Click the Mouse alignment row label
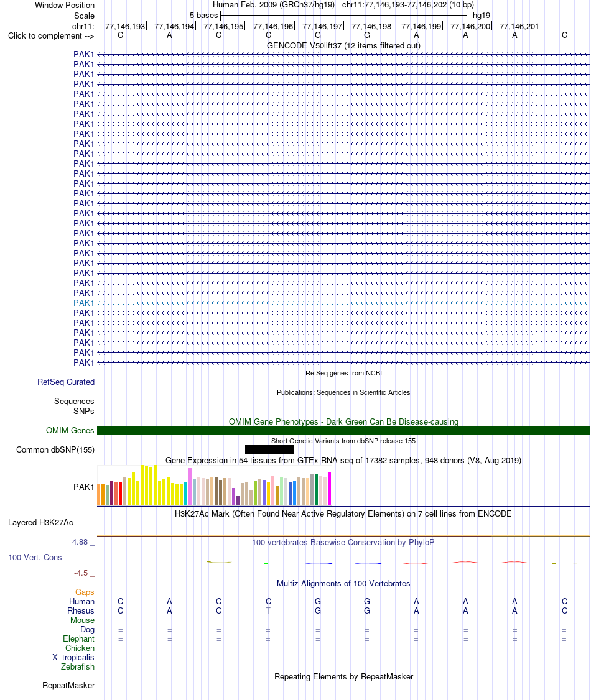This screenshot has height=700, width=591. point(82,620)
